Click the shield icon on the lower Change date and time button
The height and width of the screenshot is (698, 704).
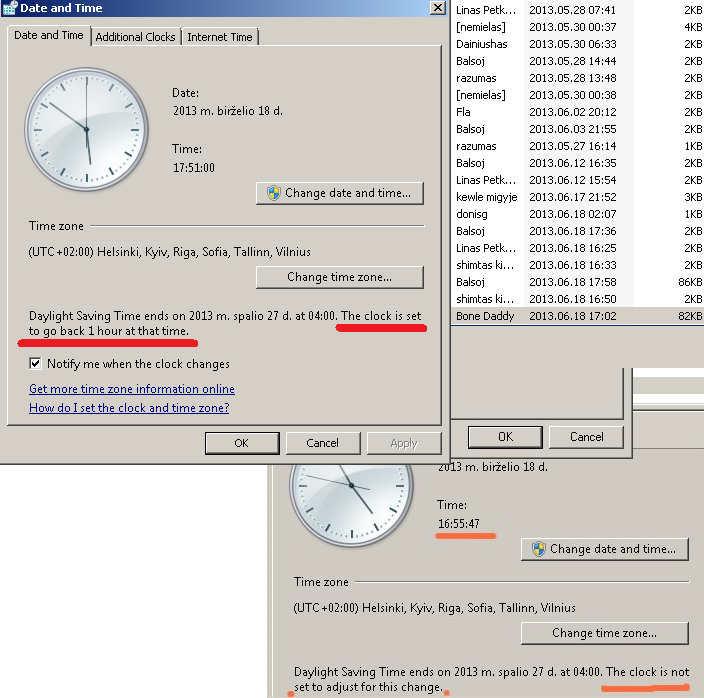[538, 549]
